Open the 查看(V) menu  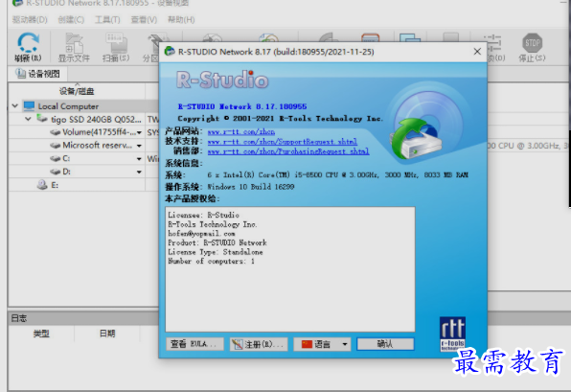coord(145,19)
